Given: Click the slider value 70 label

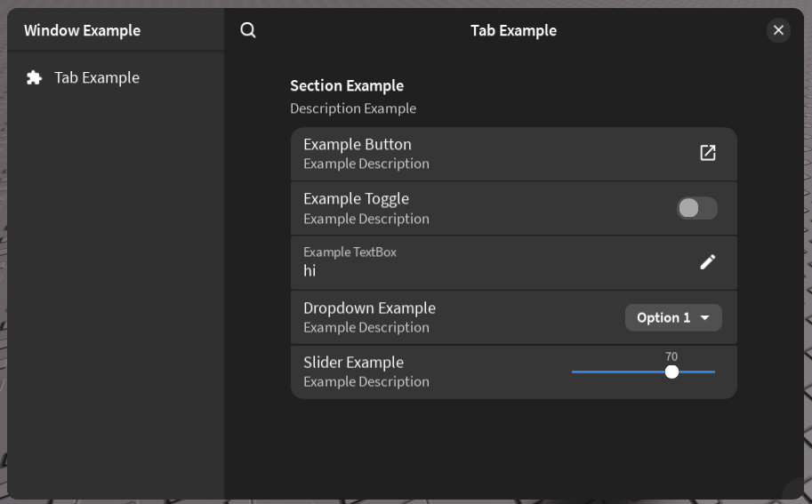Looking at the screenshot, I should [671, 356].
